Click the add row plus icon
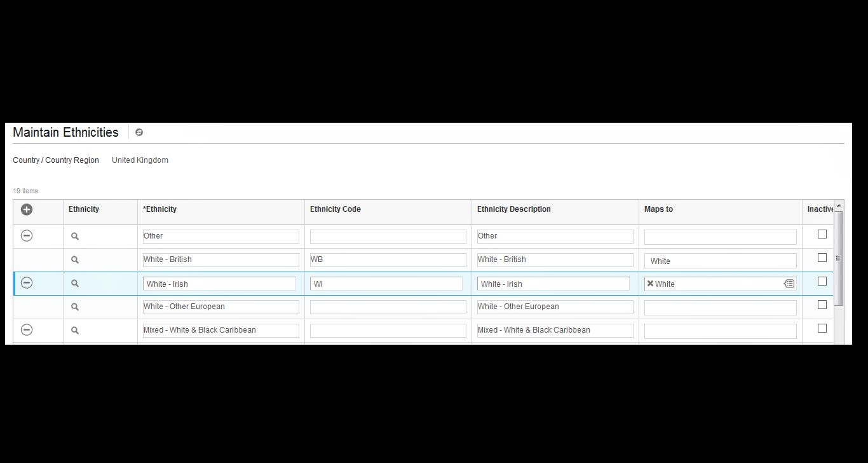Image resolution: width=868 pixels, height=463 pixels. [x=26, y=209]
